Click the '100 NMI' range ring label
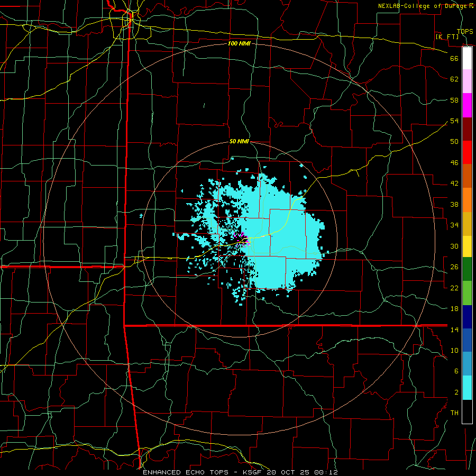The image size is (476, 476). (239, 44)
